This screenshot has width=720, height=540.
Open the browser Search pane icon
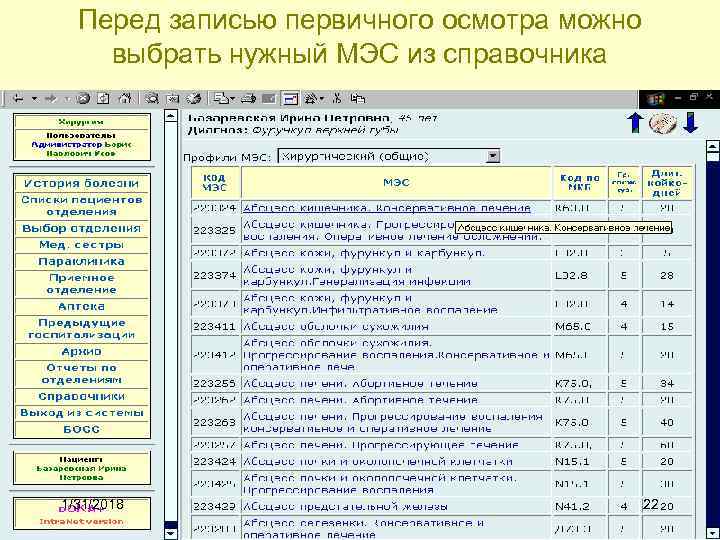152,99
